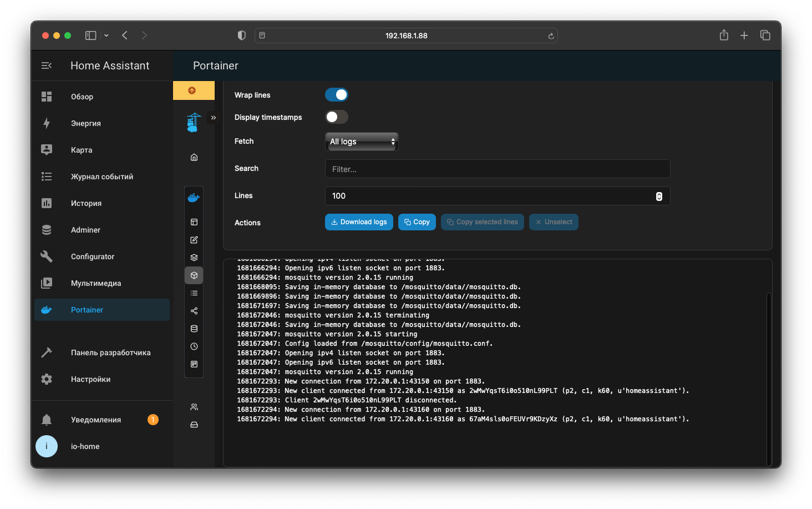The image size is (812, 509).
Task: Disable Wrap lines
Action: [x=336, y=94]
